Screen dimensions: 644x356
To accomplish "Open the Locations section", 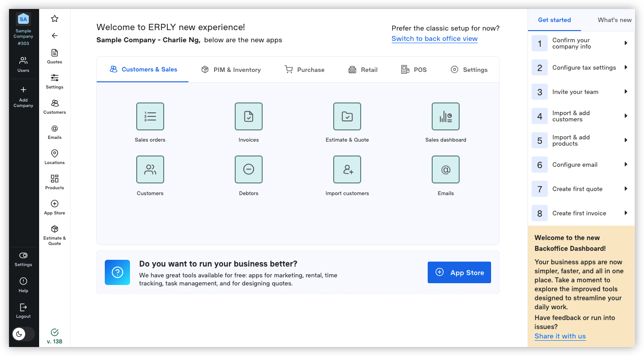I will point(54,157).
